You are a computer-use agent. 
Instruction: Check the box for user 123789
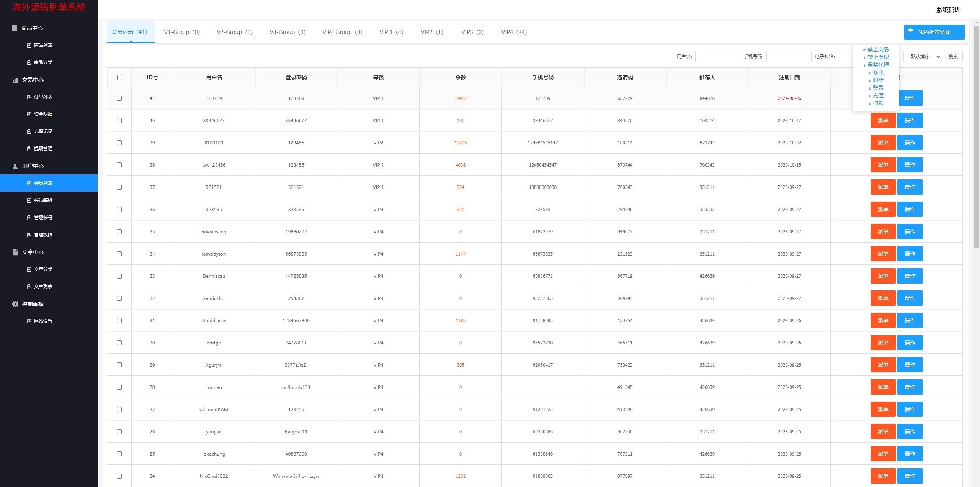(x=119, y=98)
